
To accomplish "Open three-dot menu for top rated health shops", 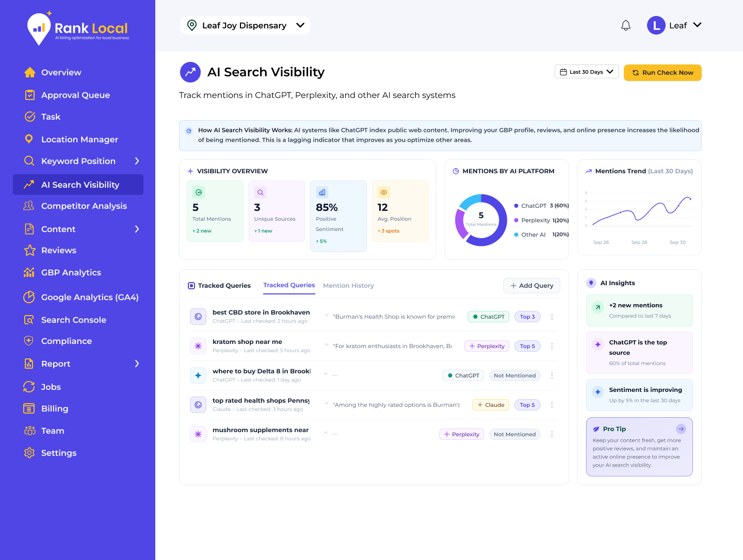I will point(552,405).
